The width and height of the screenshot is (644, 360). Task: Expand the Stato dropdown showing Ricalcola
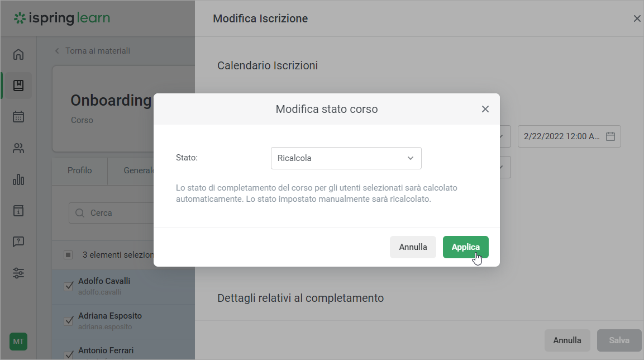point(346,158)
